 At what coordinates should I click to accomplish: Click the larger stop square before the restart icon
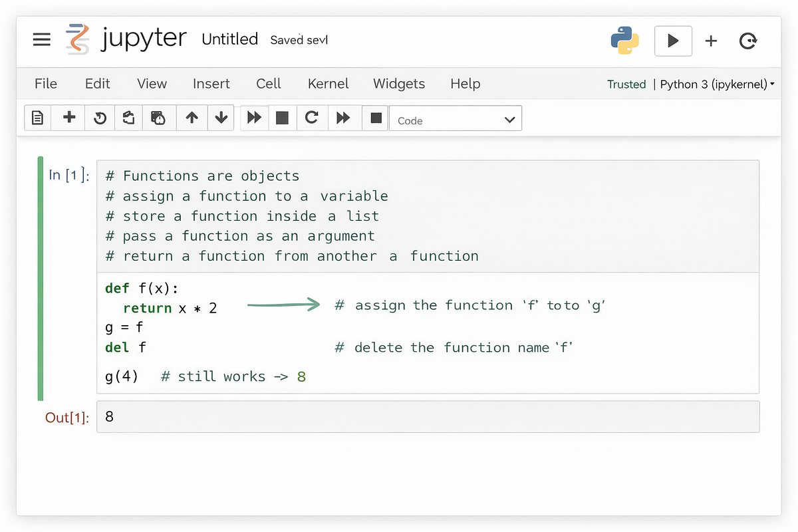pos(282,118)
